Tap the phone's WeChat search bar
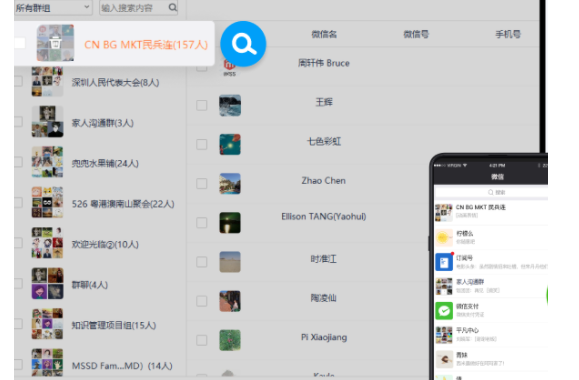This screenshot has height=380, width=579. [491, 192]
